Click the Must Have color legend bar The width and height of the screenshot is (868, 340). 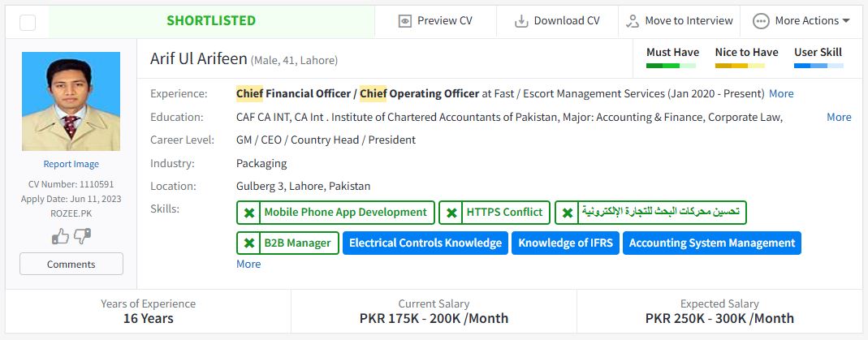pyautogui.click(x=672, y=65)
